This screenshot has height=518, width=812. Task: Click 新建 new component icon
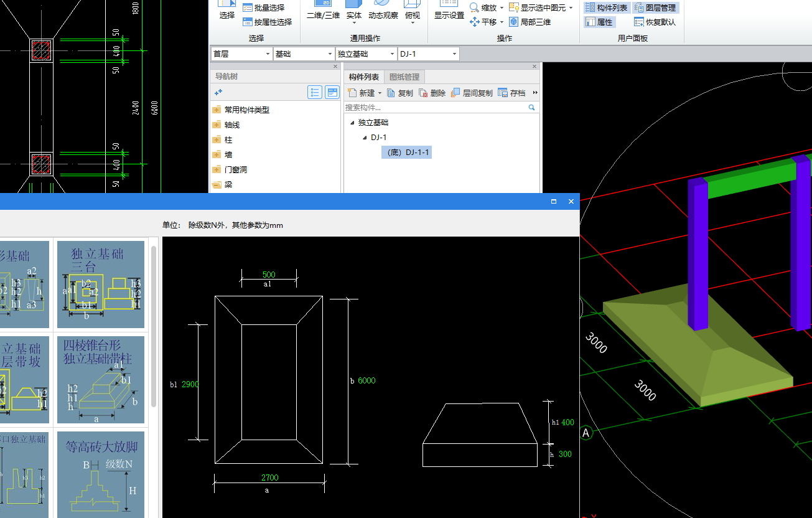(x=352, y=93)
